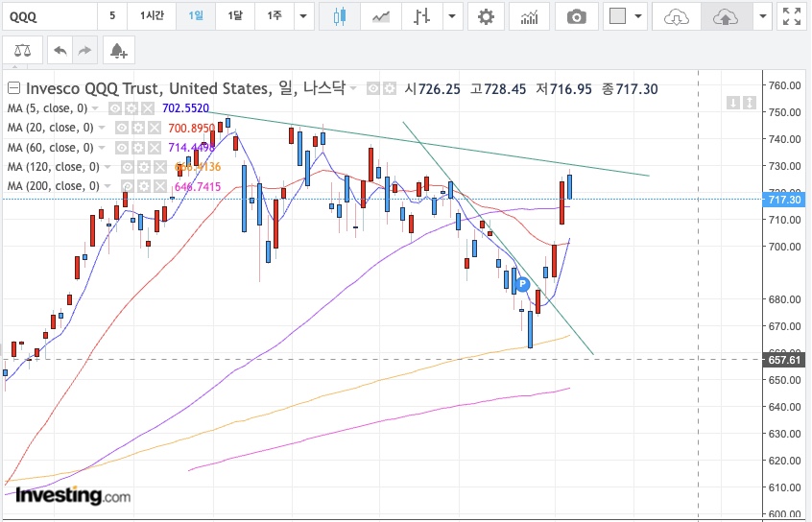Expand MA (60, close, 0) dropdown arrow
The height and width of the screenshot is (522, 812).
coord(102,148)
